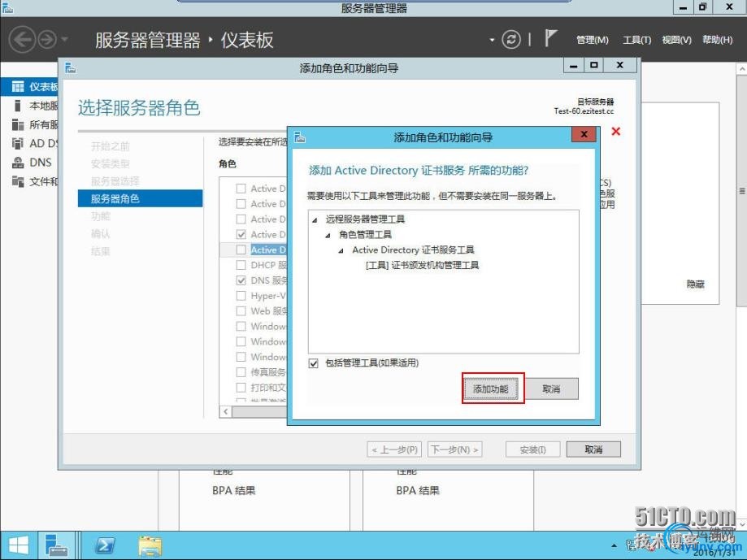747x560 pixels.
Task: Collapse the 角色管理工具 tree node
Action: [328, 235]
